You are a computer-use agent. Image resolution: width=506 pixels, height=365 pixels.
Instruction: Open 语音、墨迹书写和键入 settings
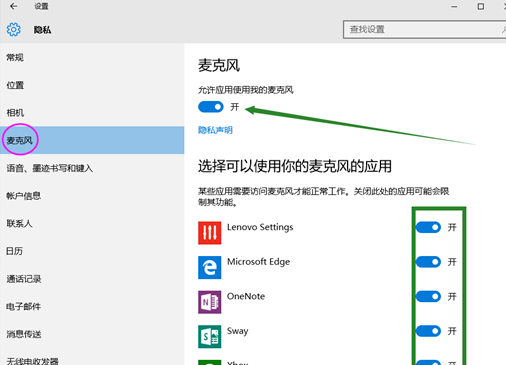point(92,168)
